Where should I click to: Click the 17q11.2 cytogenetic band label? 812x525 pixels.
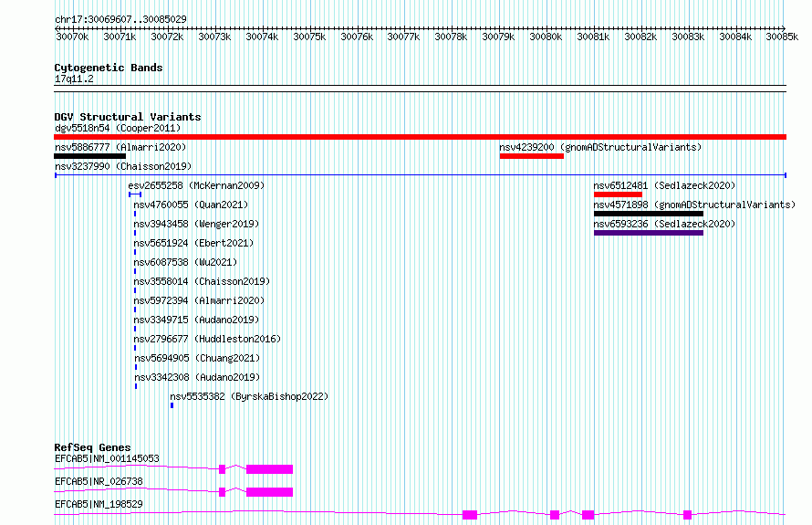[74, 79]
